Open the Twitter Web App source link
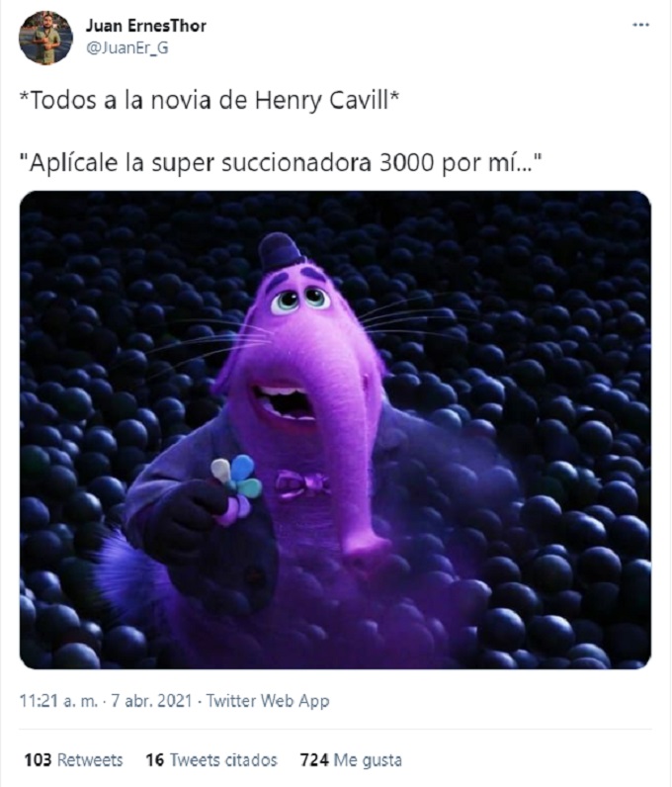This screenshot has width=672, height=787. [268, 700]
